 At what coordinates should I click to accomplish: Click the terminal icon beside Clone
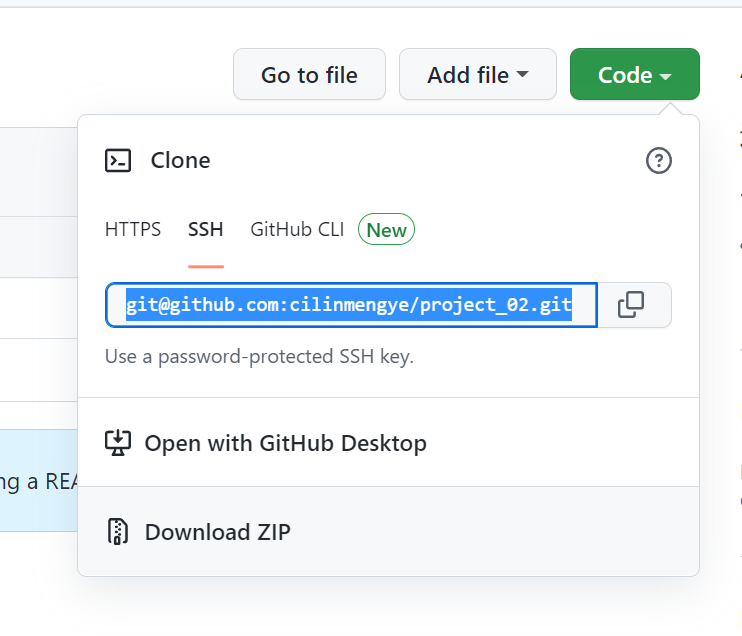(118, 160)
